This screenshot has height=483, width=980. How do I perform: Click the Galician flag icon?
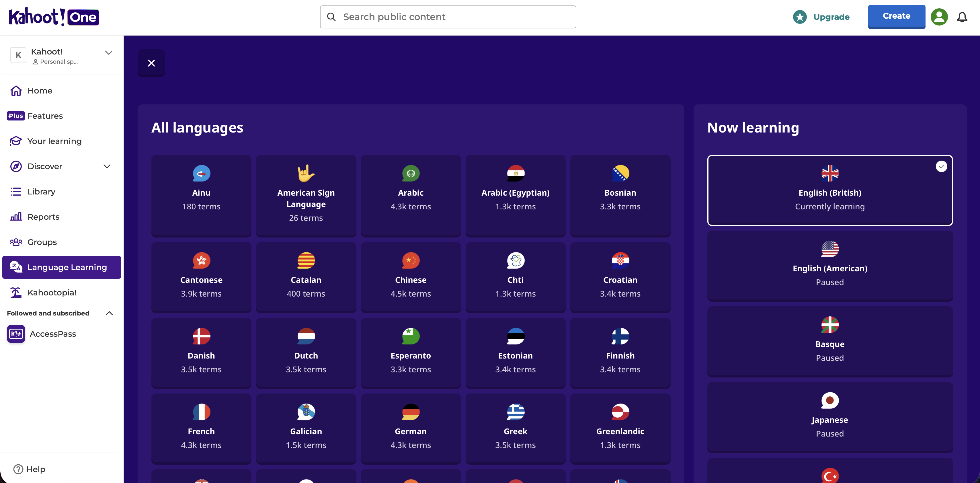tap(306, 412)
